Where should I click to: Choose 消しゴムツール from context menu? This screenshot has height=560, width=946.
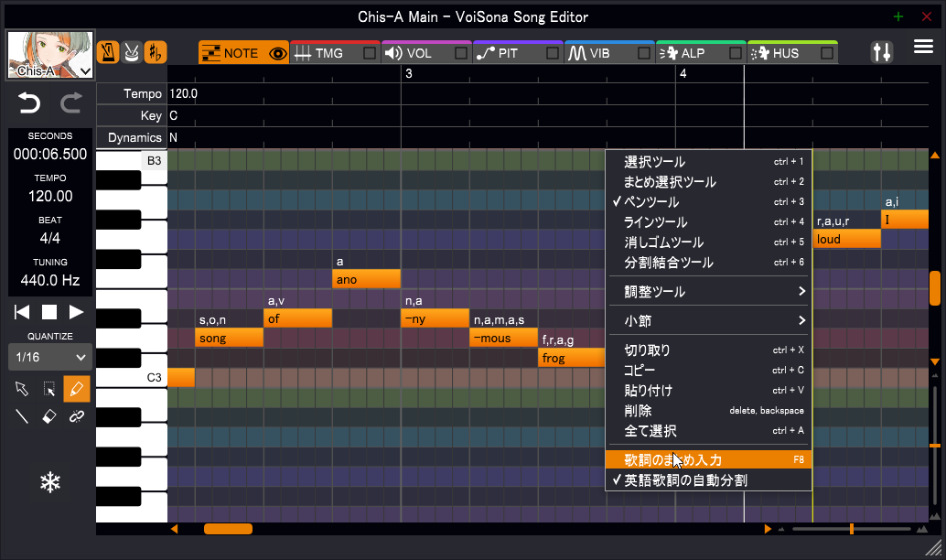709,242
